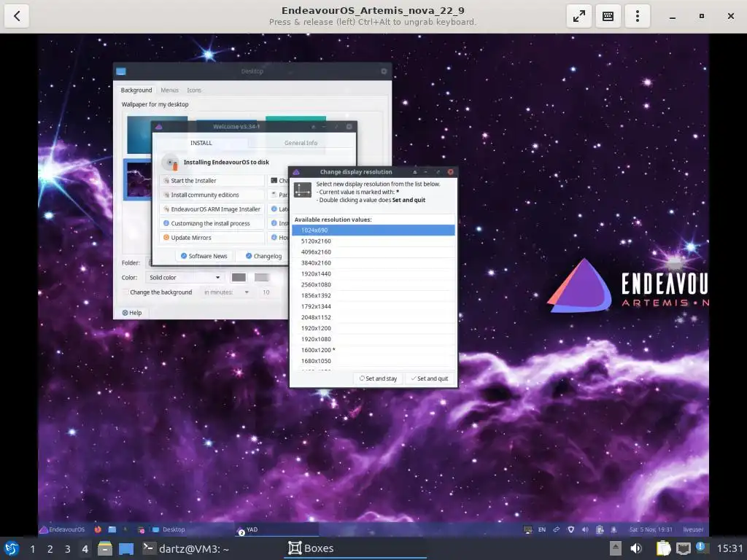Select INSTALL tab in Welcome window

tap(201, 143)
